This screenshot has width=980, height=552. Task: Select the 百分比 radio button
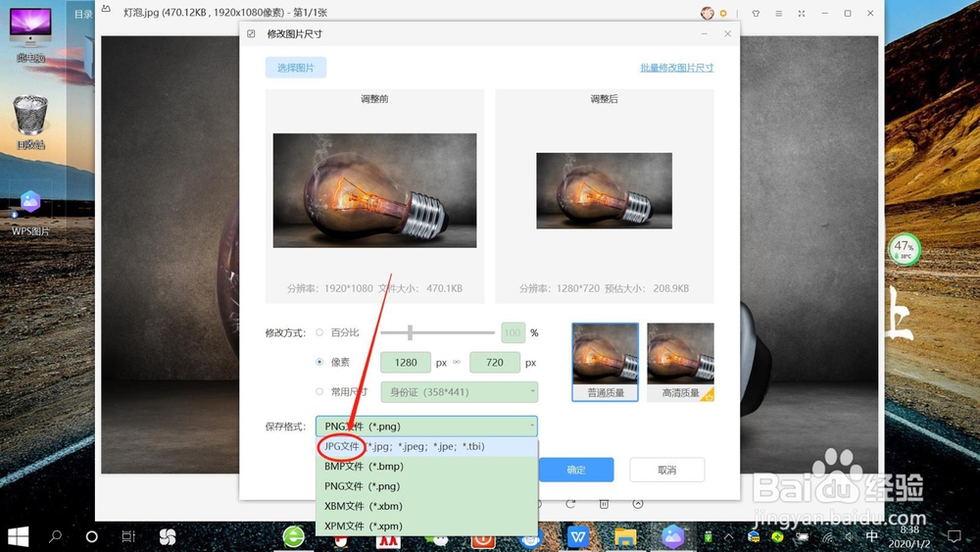coord(319,332)
